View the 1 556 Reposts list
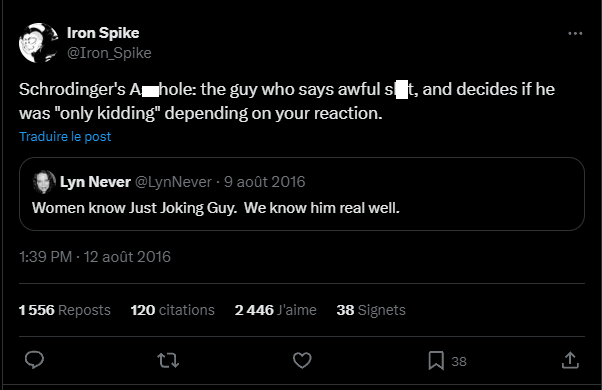Image resolution: width=602 pixels, height=390 pixels. 64,310
